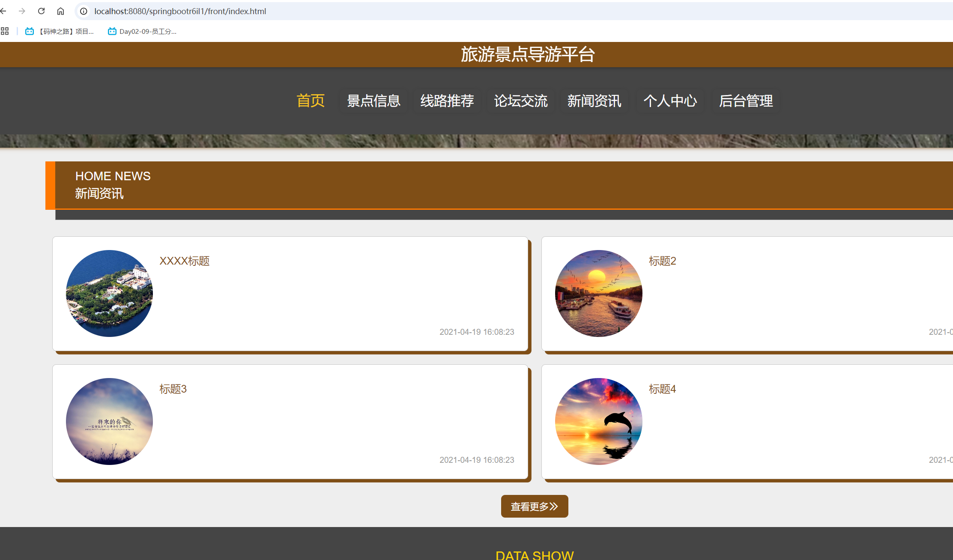
Task: Click the site information icon in address bar
Action: coord(83,11)
